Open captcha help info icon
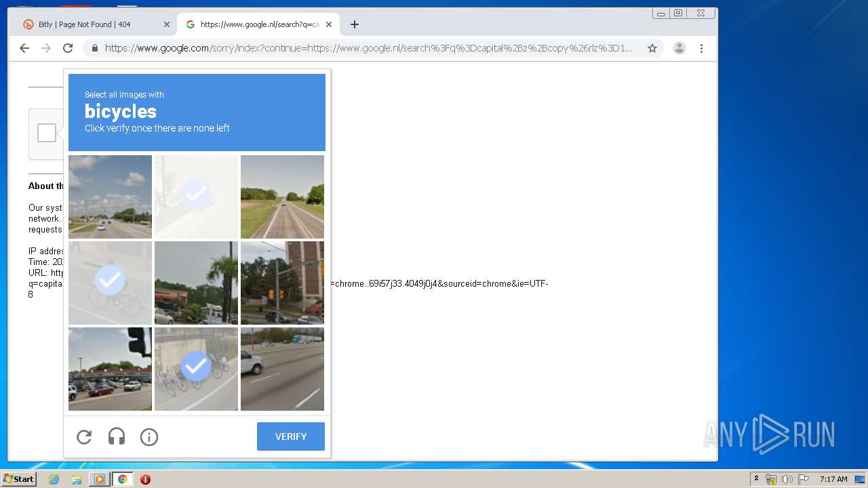 click(x=149, y=437)
